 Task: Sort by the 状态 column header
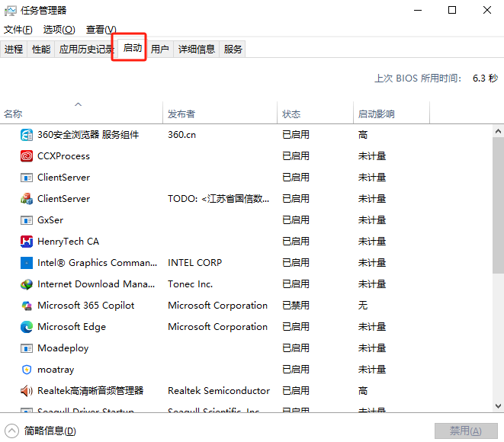(315, 114)
